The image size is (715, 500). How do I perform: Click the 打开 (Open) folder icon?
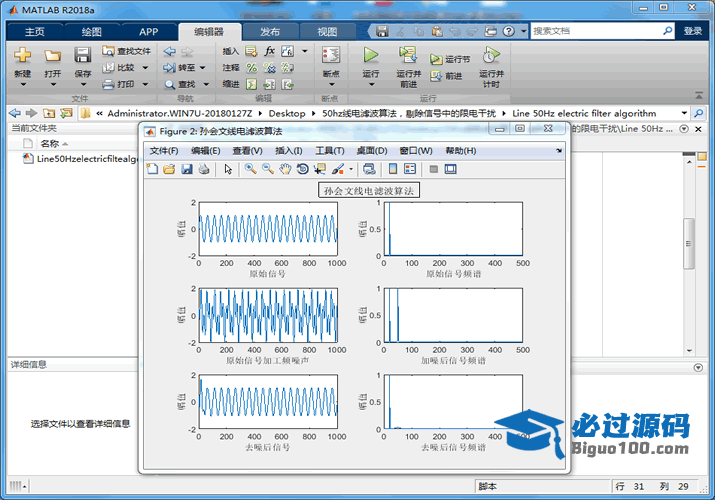coord(52,56)
